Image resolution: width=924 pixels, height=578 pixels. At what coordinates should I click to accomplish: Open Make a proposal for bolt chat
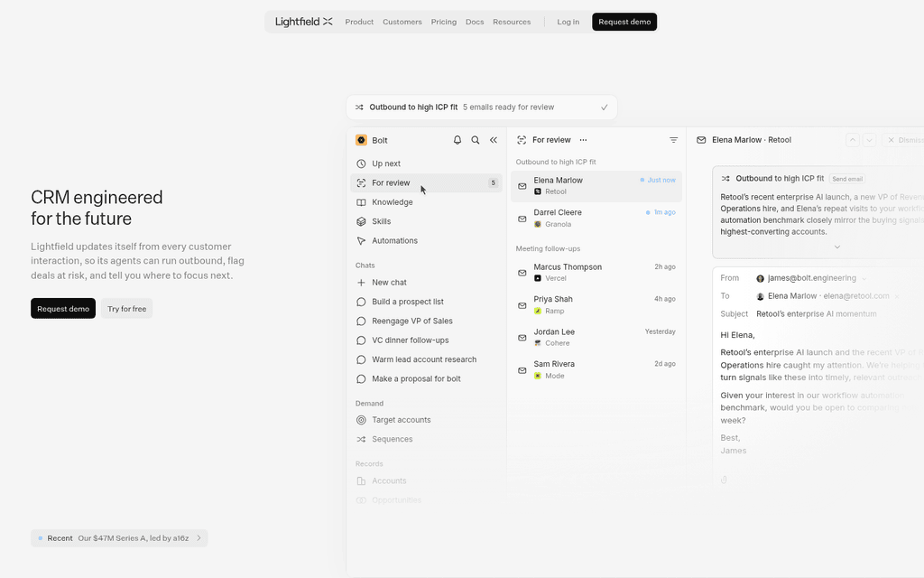point(426,378)
